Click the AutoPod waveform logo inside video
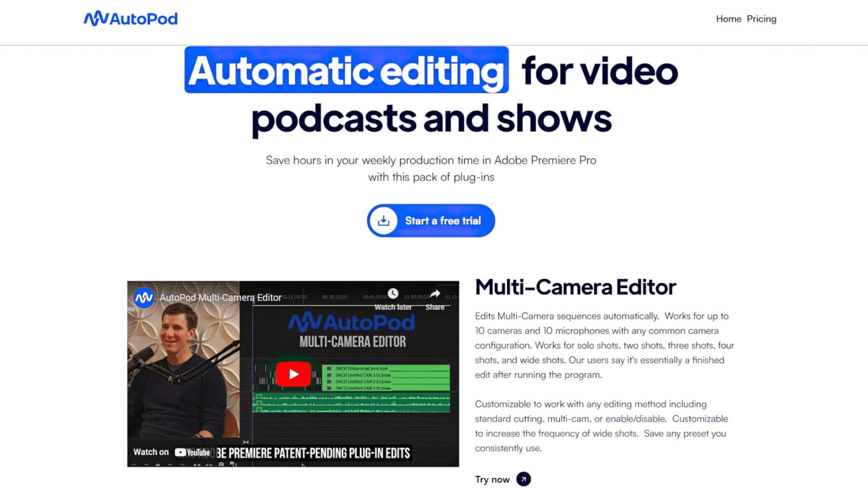The height and width of the screenshot is (488, 868). (x=305, y=322)
